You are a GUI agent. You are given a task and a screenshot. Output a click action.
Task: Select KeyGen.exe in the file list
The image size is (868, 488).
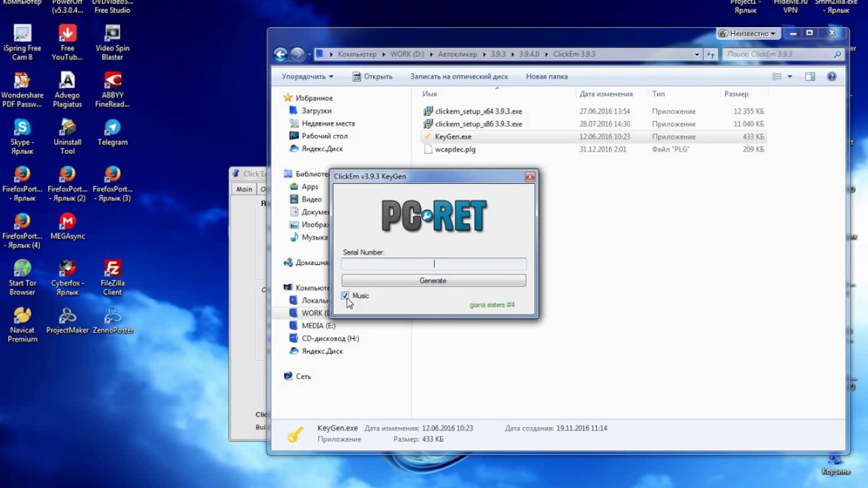tap(452, 137)
